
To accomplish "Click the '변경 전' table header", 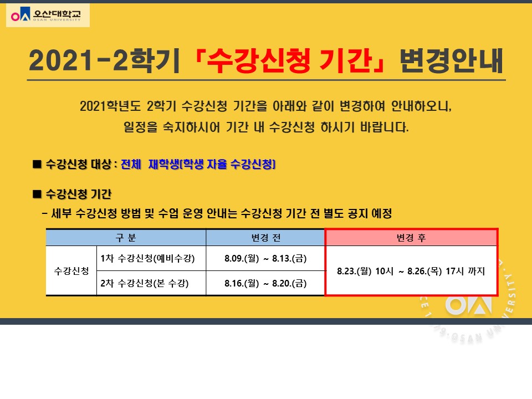I will click(265, 238).
